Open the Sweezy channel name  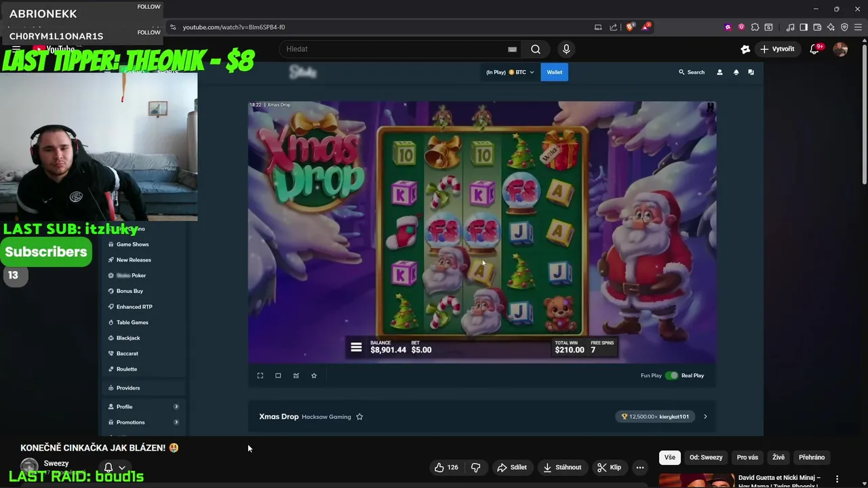tap(56, 464)
